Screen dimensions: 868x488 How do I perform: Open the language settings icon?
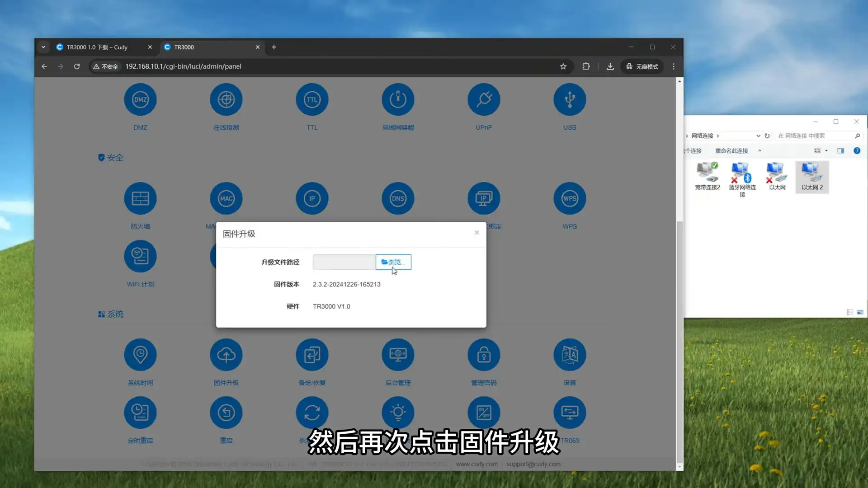point(570,355)
